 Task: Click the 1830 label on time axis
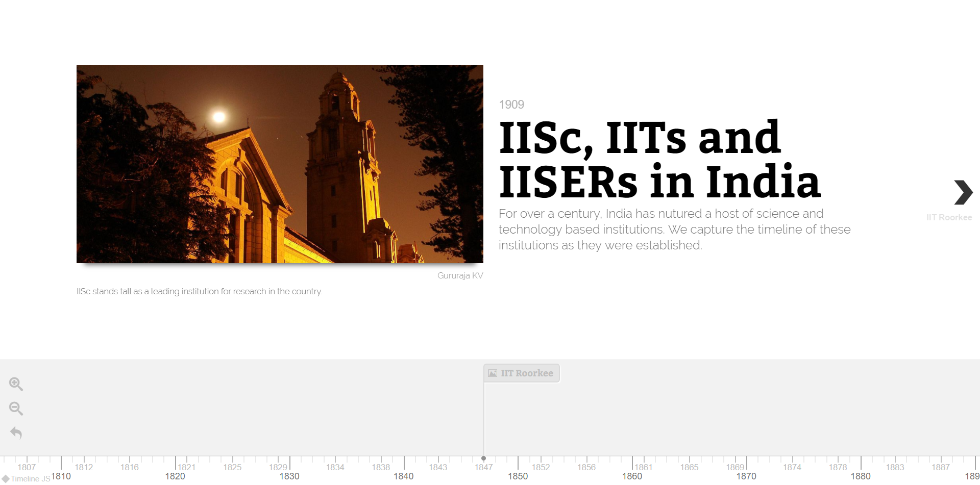click(289, 476)
